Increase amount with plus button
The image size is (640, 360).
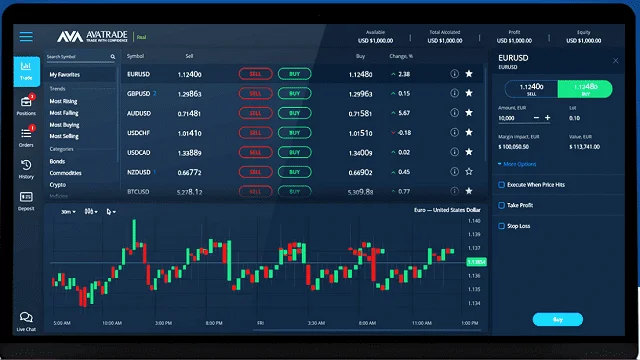coord(547,118)
